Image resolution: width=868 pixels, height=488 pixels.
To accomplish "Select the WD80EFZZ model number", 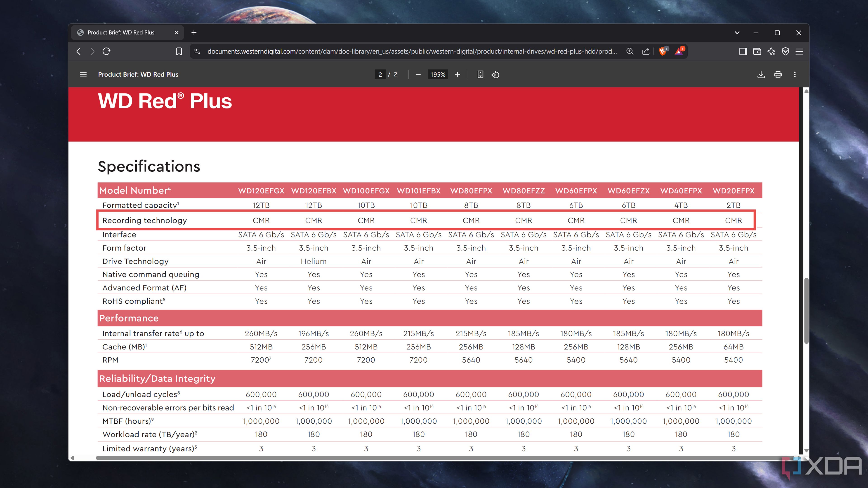I will click(524, 191).
